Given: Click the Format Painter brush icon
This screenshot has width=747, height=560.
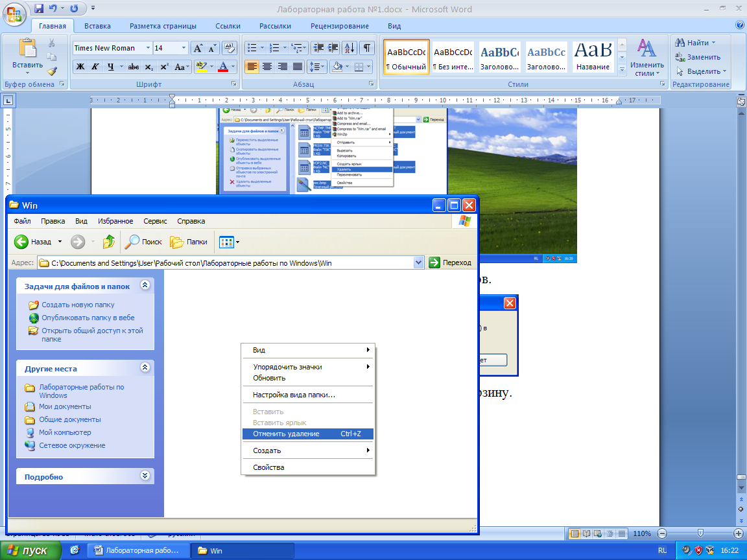Looking at the screenshot, I should (51, 71).
